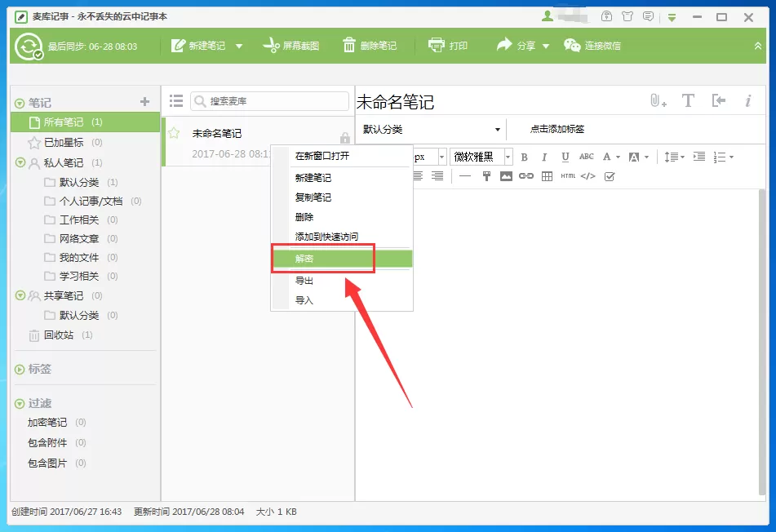Open the 我的文件 folder
776x532 pixels.
coord(81,257)
